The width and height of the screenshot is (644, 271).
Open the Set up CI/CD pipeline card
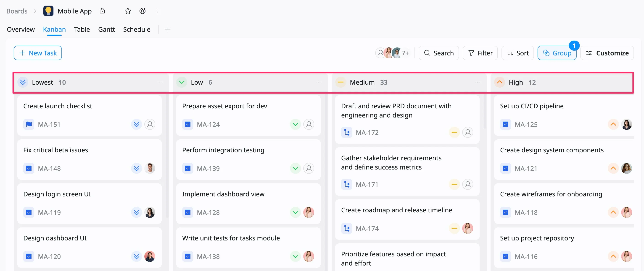point(564,116)
